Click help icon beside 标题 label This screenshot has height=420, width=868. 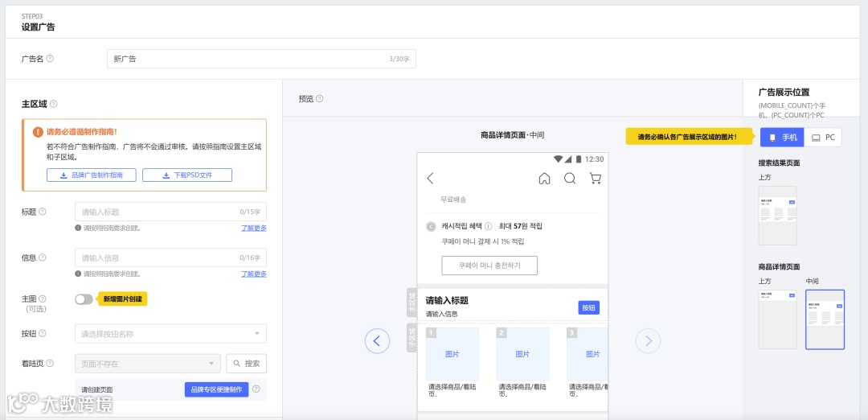pyautogui.click(x=43, y=212)
